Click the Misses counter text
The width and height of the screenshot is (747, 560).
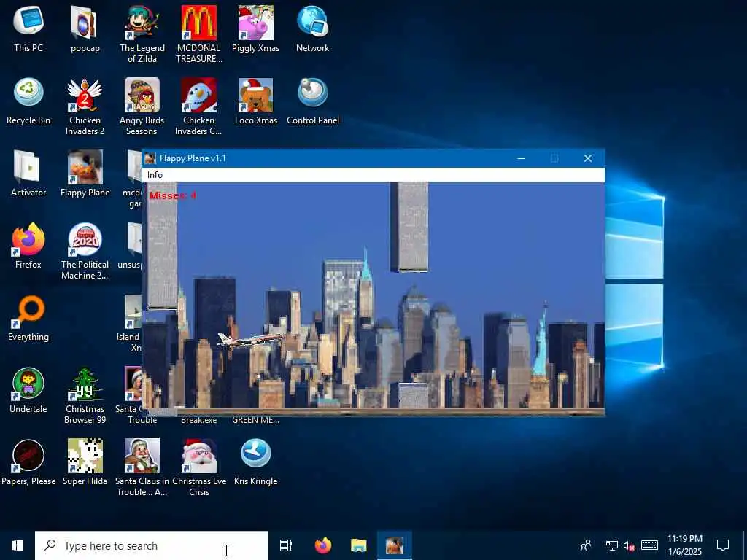(173, 195)
